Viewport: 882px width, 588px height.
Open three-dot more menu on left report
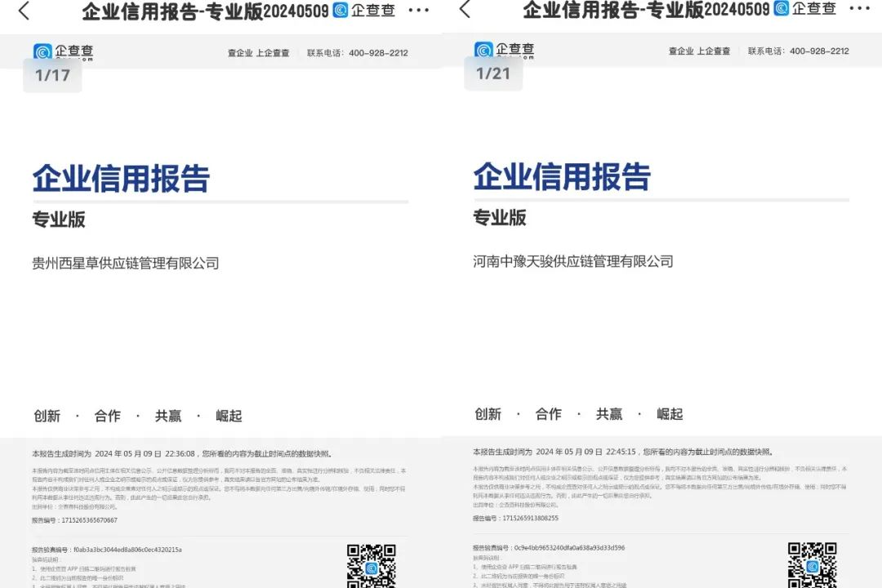pos(418,11)
